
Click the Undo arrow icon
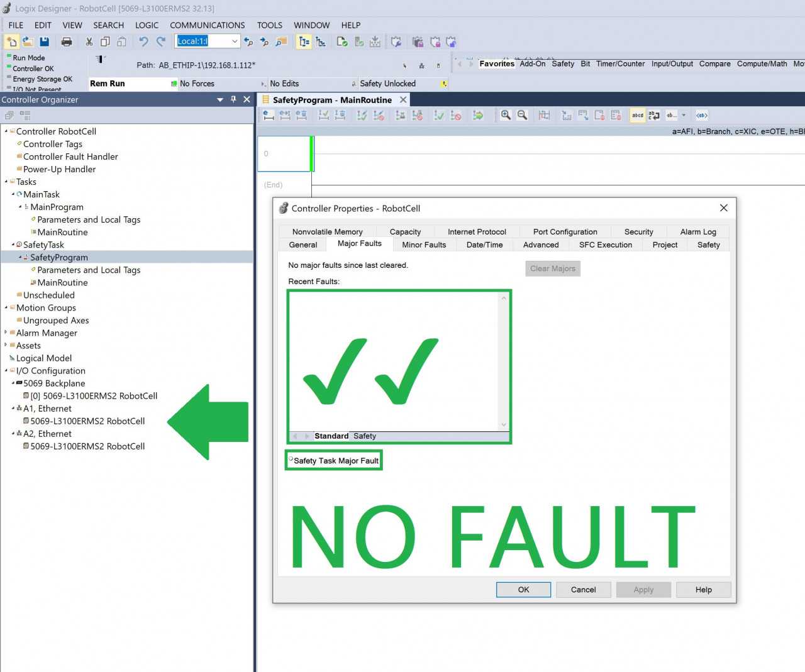pos(144,41)
